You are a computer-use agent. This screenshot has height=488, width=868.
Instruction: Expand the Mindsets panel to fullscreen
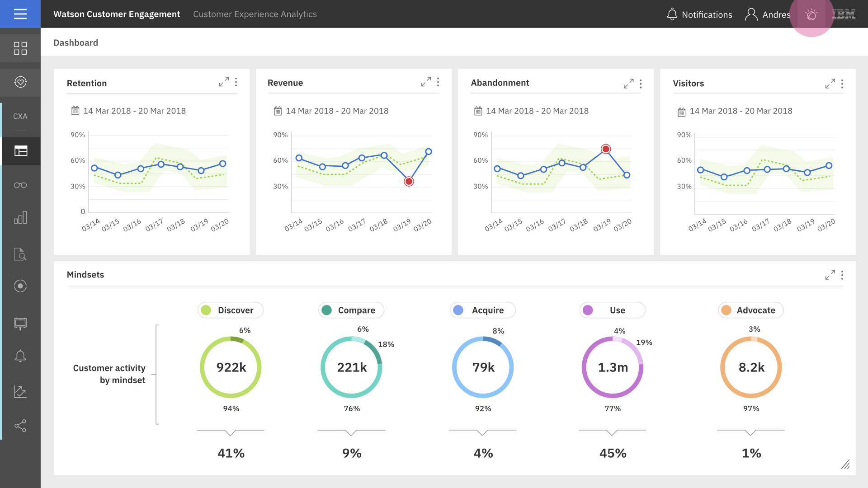tap(830, 275)
